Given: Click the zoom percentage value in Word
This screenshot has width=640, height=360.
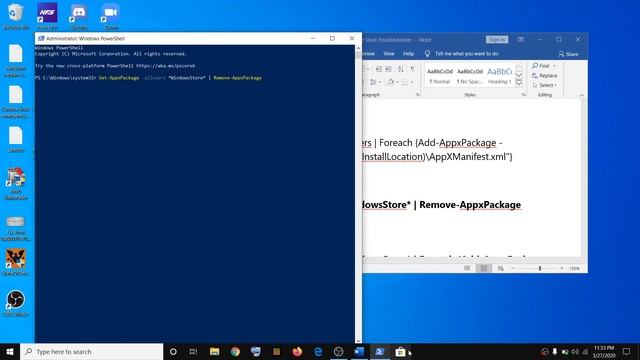Looking at the screenshot, I should [574, 268].
